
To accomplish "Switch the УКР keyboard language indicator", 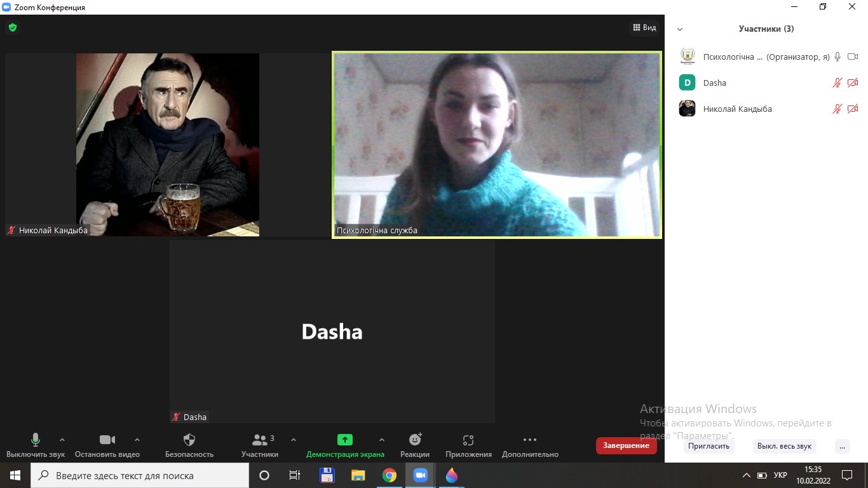I will click(780, 475).
